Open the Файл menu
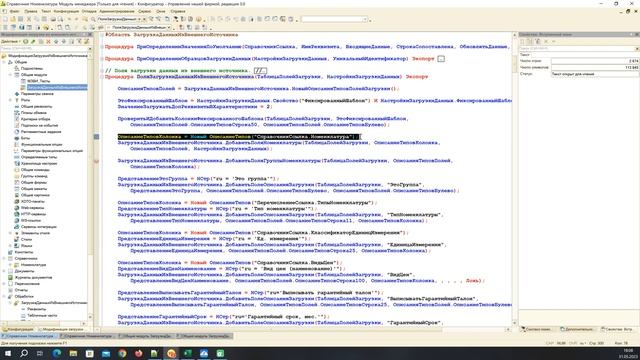This screenshot has width=640, height=360. tap(14, 11)
